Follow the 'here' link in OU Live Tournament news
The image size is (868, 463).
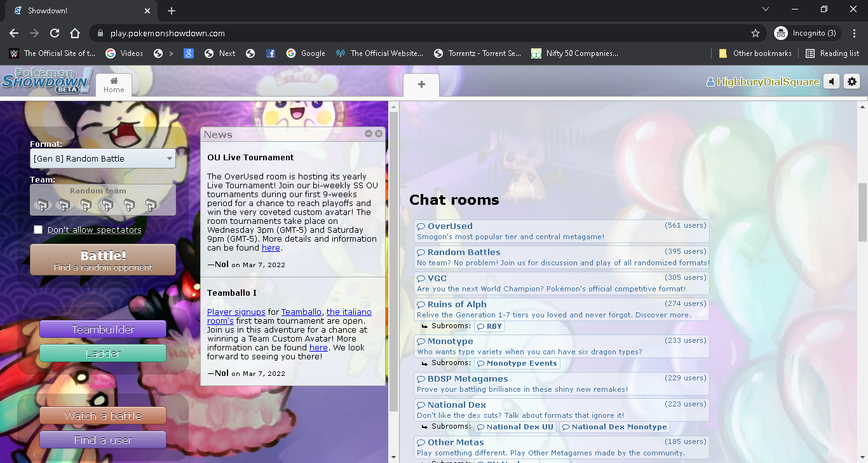tap(271, 248)
